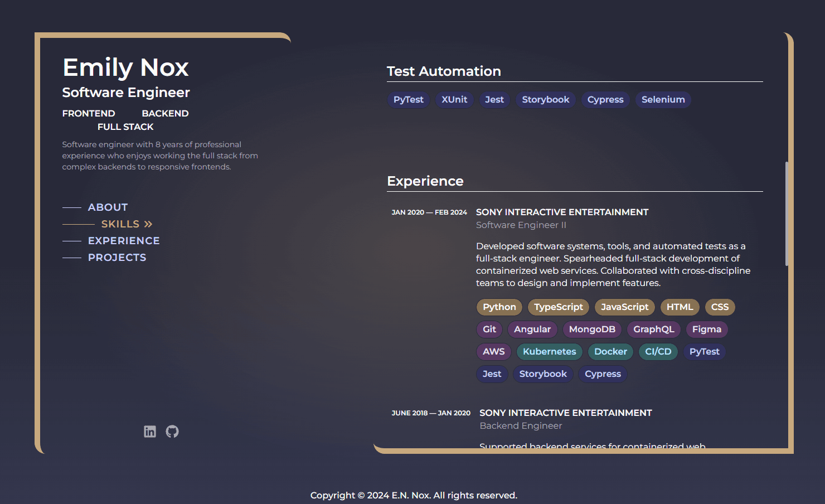Screen dimensions: 825x504
Task: Click the GraphQL tag
Action: point(653,329)
